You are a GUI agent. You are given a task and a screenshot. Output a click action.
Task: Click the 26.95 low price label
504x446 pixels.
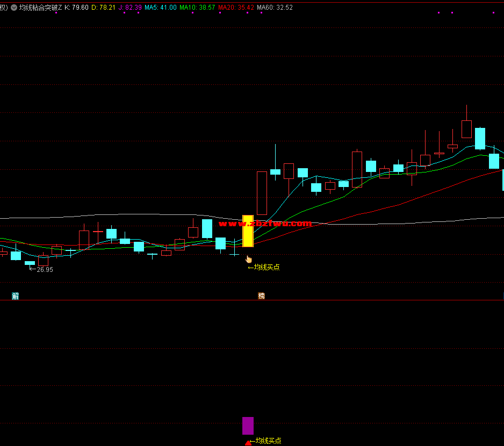45,270
